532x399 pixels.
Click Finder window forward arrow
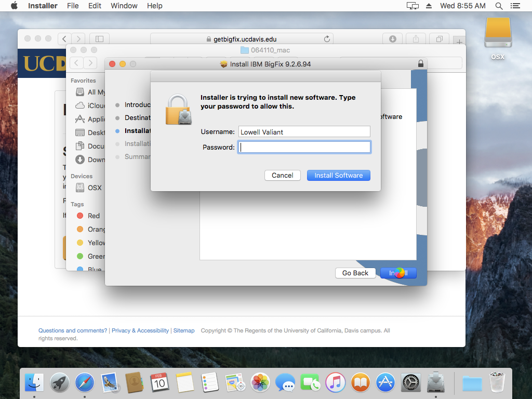click(x=90, y=63)
